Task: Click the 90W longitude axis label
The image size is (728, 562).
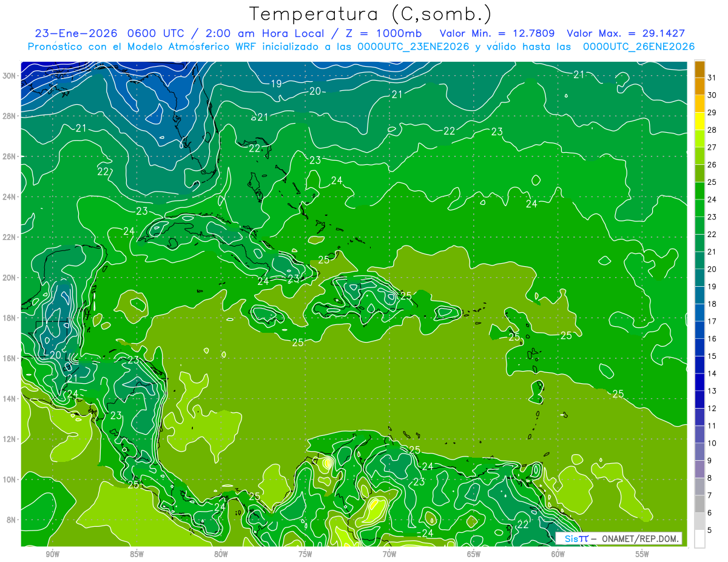Action: pos(52,554)
